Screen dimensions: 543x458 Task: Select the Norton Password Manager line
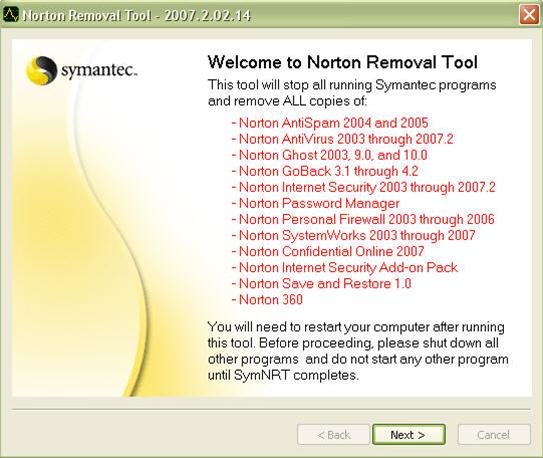(x=315, y=203)
